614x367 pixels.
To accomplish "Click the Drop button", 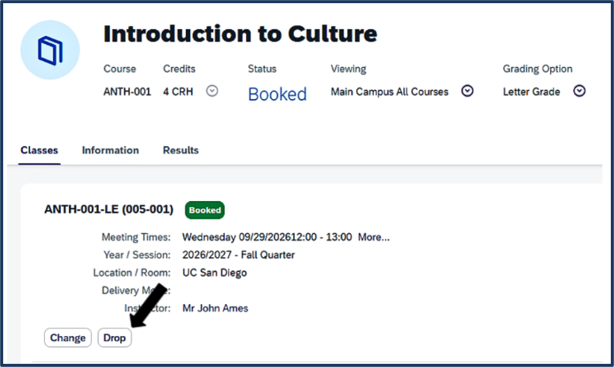I will click(114, 338).
